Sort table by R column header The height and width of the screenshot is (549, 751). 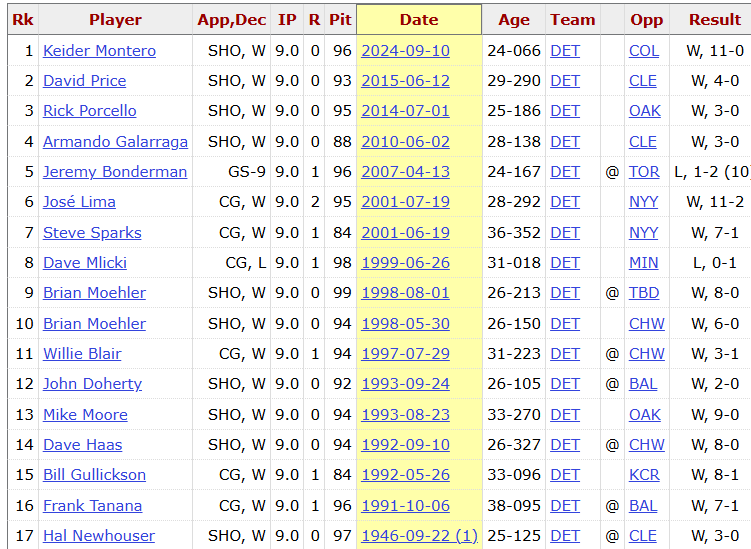[x=314, y=20]
